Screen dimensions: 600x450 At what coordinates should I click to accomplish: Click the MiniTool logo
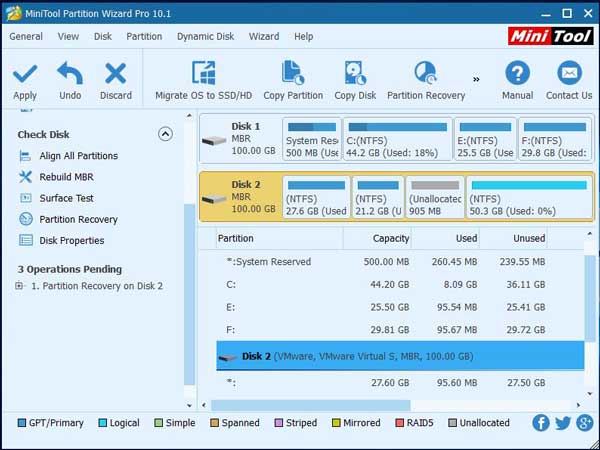click(551, 37)
